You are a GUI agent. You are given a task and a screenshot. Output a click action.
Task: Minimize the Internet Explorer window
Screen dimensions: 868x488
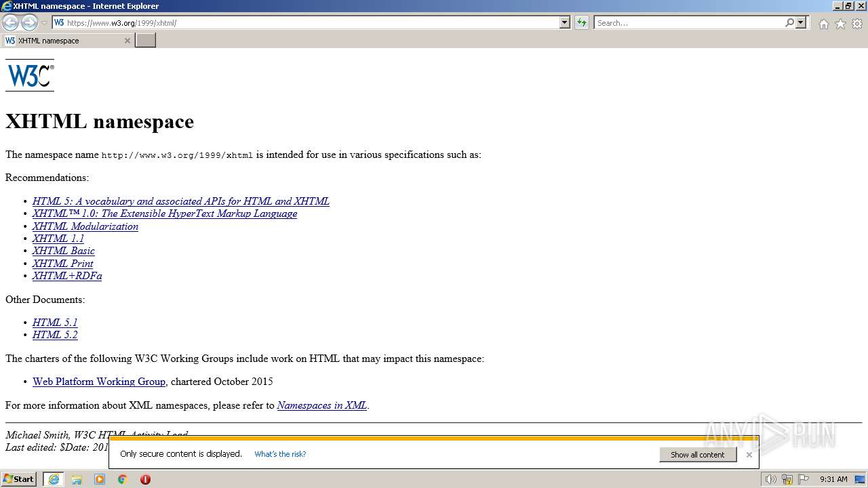tap(837, 5)
